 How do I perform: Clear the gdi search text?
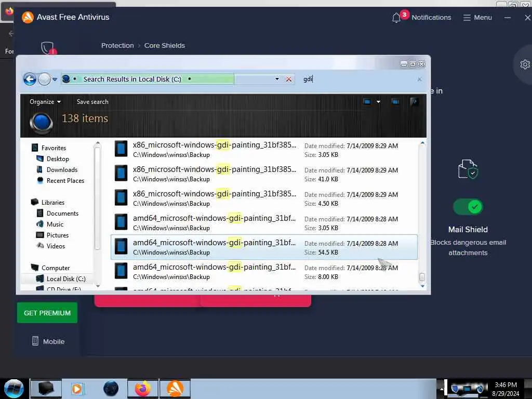(419, 79)
